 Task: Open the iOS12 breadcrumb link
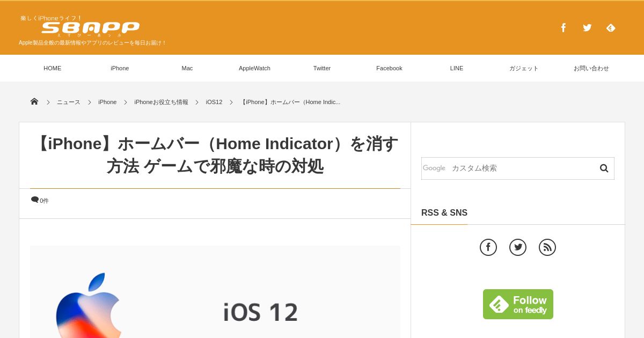(x=214, y=102)
